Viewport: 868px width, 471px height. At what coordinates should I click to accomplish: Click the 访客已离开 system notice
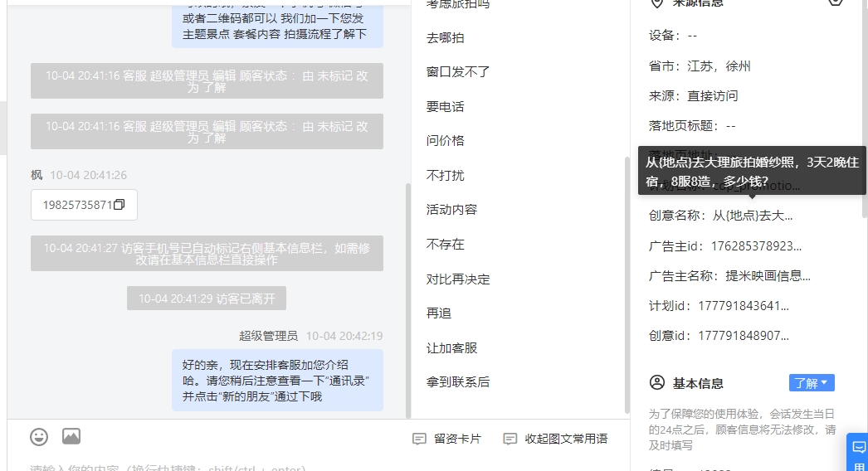207,299
